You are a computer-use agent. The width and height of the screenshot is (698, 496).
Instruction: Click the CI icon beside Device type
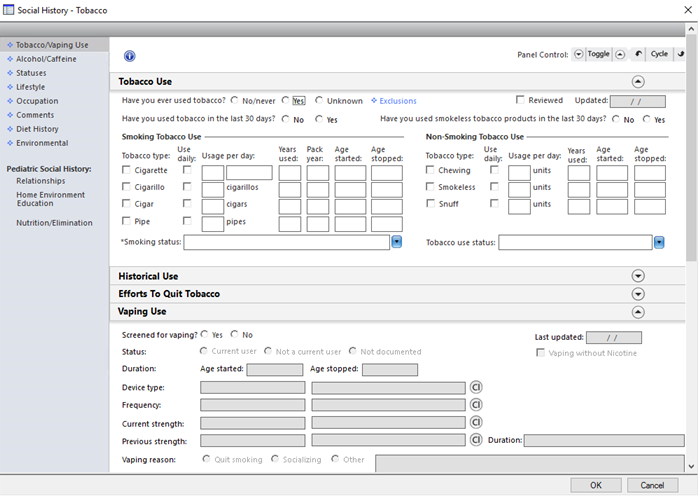tap(476, 387)
